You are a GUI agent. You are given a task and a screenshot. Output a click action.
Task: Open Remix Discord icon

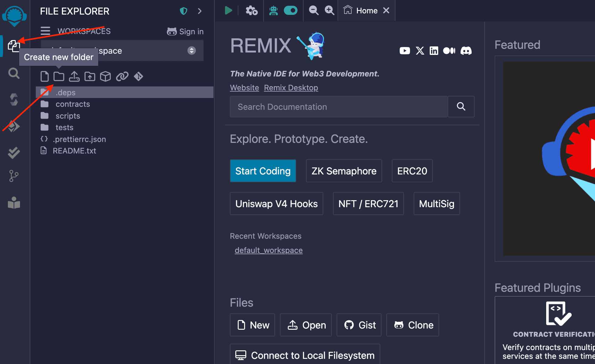466,51
